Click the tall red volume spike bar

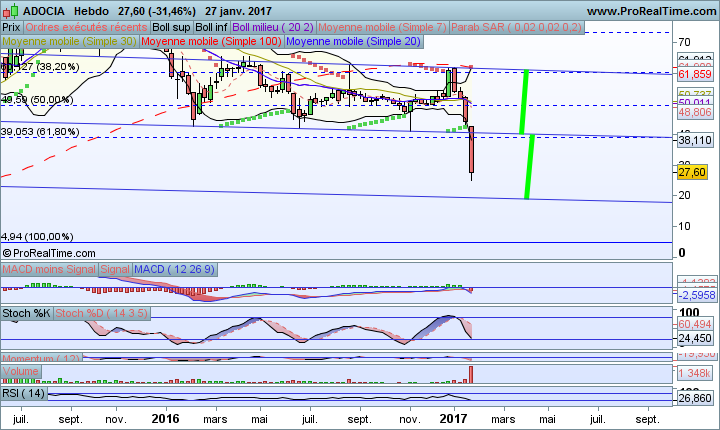(471, 374)
